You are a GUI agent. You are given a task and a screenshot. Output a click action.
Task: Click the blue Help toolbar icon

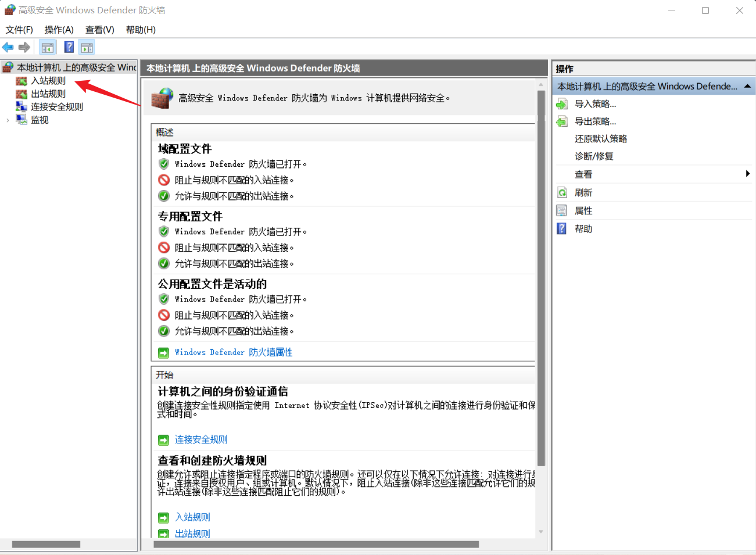[69, 48]
